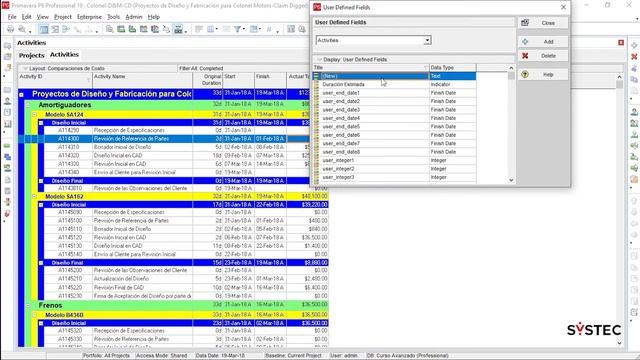Image resolution: width=640 pixels, height=360 pixels.
Task: Select the user_integer1 field row
Action: (x=394, y=160)
